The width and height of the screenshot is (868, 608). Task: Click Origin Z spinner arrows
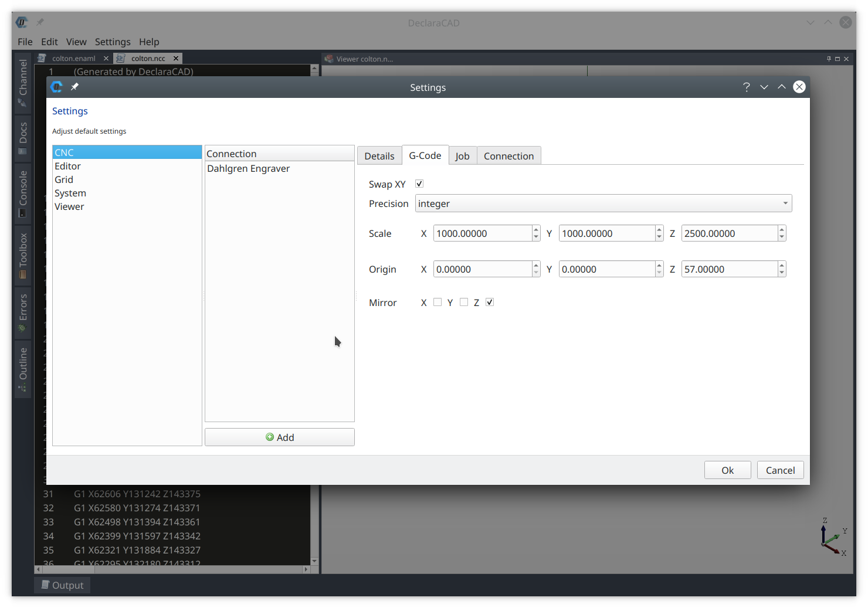click(x=782, y=269)
